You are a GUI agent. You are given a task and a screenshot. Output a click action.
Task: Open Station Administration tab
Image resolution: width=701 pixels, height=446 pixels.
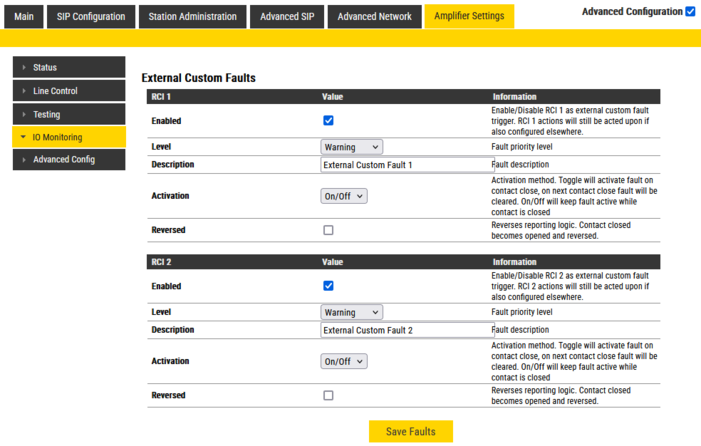[x=192, y=16]
